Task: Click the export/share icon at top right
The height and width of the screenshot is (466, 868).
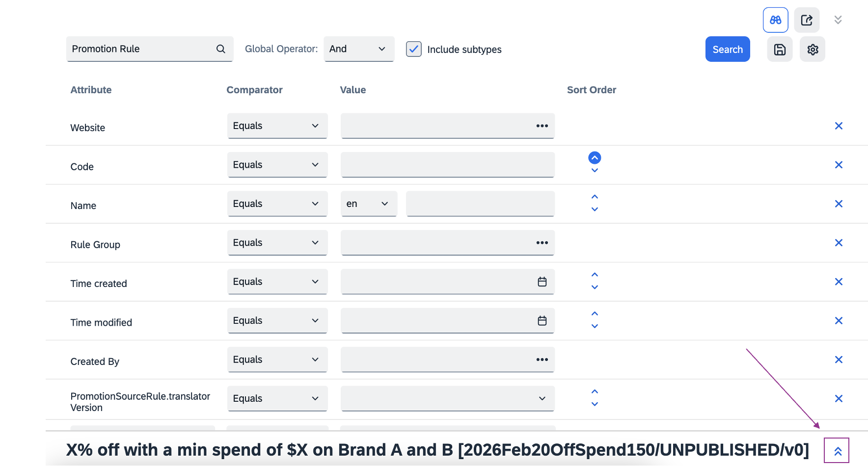Action: point(807,20)
